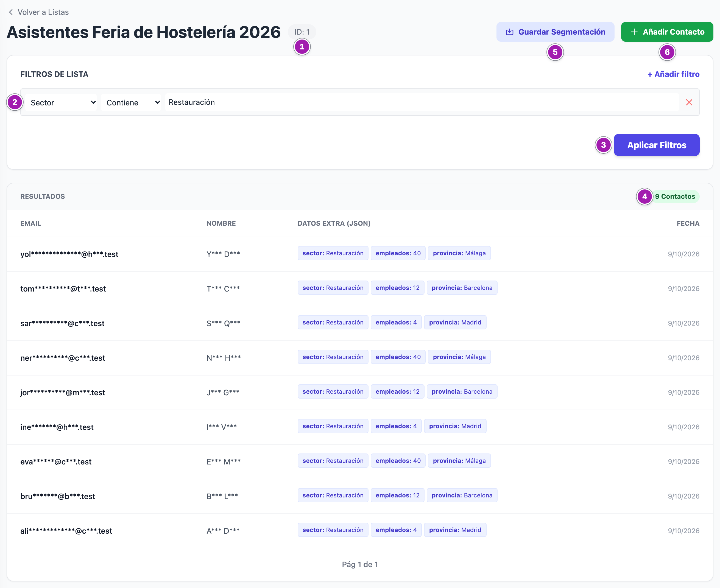Image resolution: width=720 pixels, height=588 pixels.
Task: Click the Guardar Segmentación button
Action: (555, 32)
